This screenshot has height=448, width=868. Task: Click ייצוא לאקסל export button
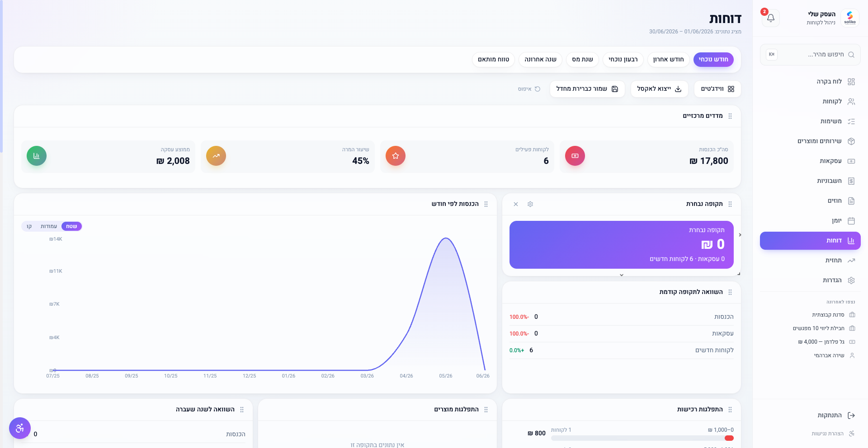(659, 89)
